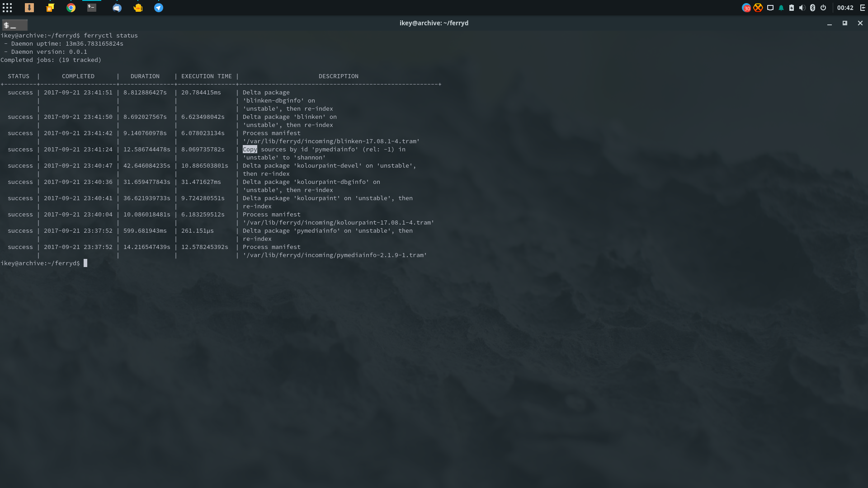Viewport: 868px width, 488px height.
Task: Click 'success' status in 23:41:42 row
Action: click(x=20, y=133)
